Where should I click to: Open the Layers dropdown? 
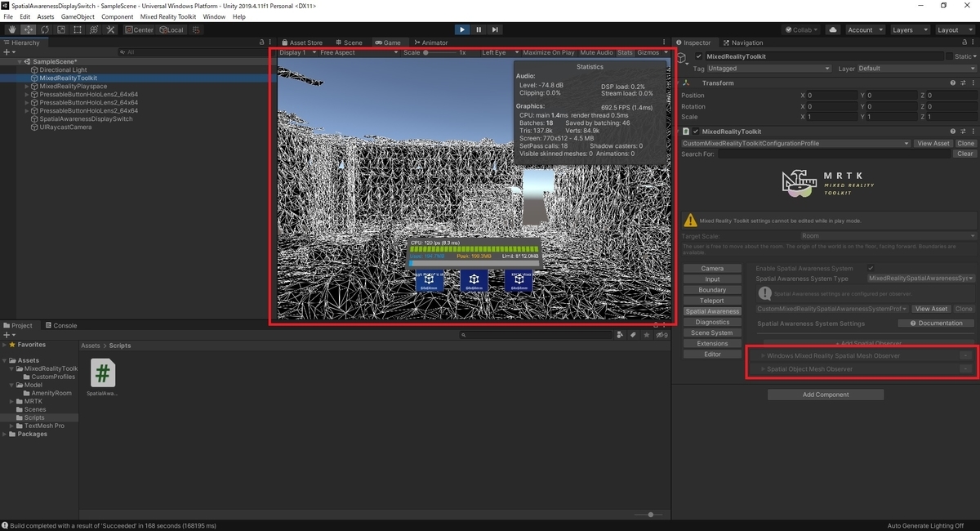(909, 29)
